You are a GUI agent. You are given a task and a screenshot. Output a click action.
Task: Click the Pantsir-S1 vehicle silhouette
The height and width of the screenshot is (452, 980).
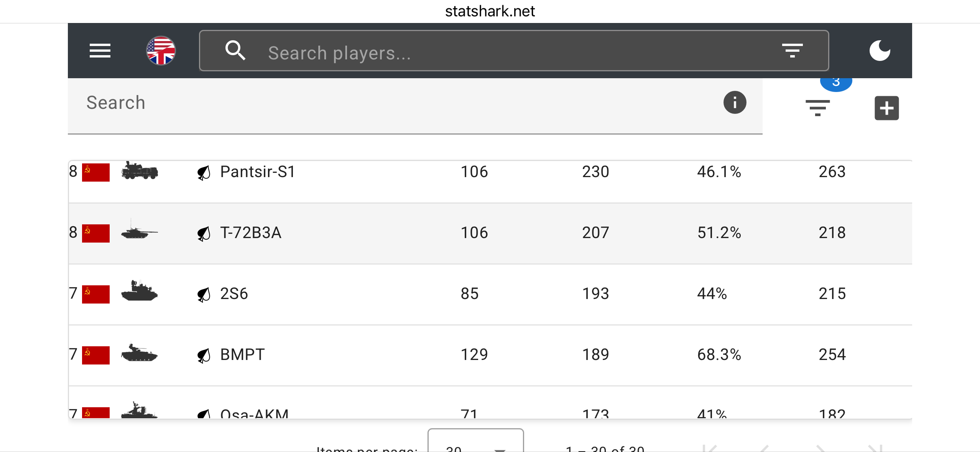[x=139, y=171]
